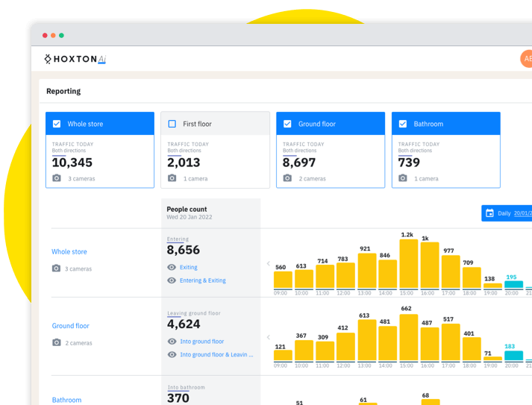532x405 pixels.
Task: Click the 8,697 traffic value
Action: coord(299,163)
